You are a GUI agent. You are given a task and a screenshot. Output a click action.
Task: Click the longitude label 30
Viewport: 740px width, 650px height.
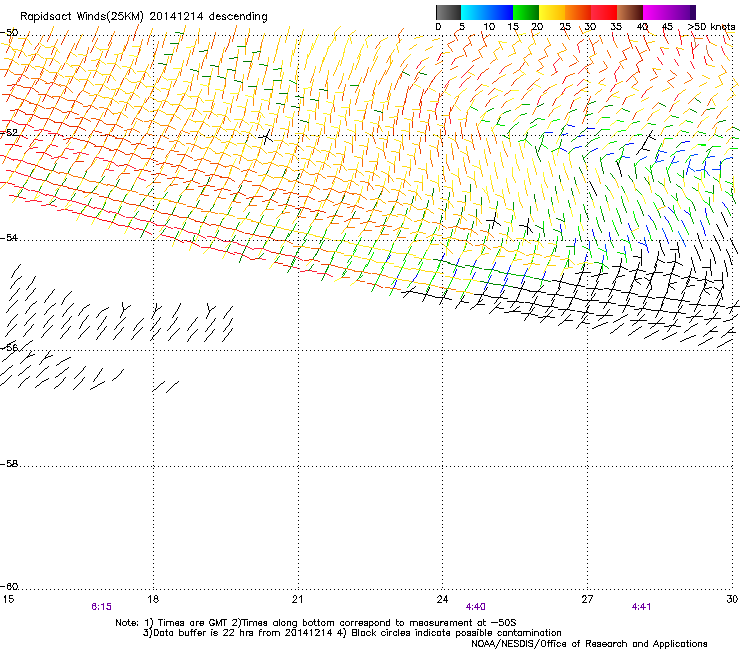(732, 599)
